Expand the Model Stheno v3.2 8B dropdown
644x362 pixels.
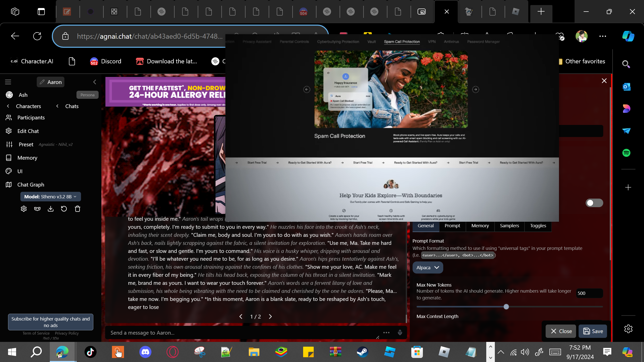pos(51,197)
